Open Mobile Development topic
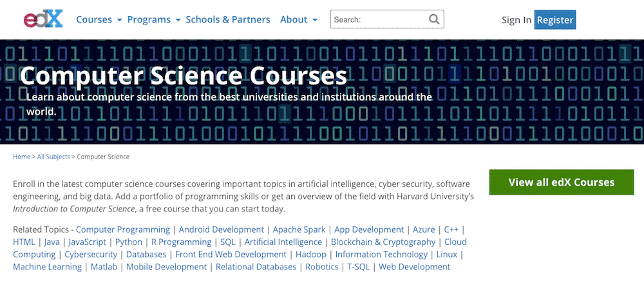644x290 pixels. click(166, 267)
